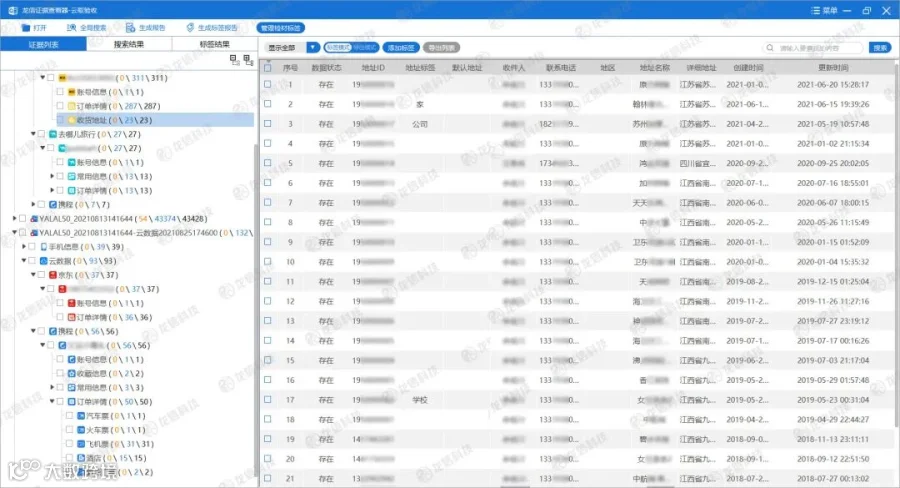The image size is (900, 488).
Task: Collapse the 去哪儿旅行 tree node
Action: [33, 134]
